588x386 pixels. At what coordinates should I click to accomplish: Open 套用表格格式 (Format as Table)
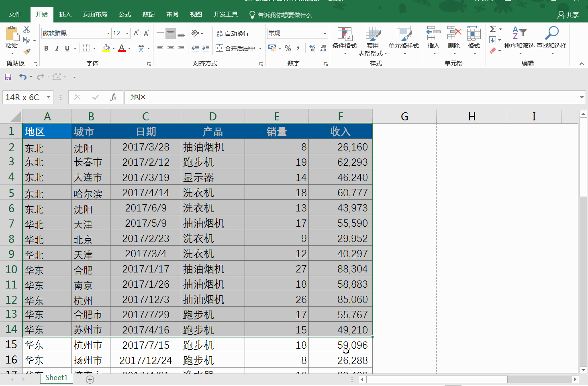[x=372, y=41]
